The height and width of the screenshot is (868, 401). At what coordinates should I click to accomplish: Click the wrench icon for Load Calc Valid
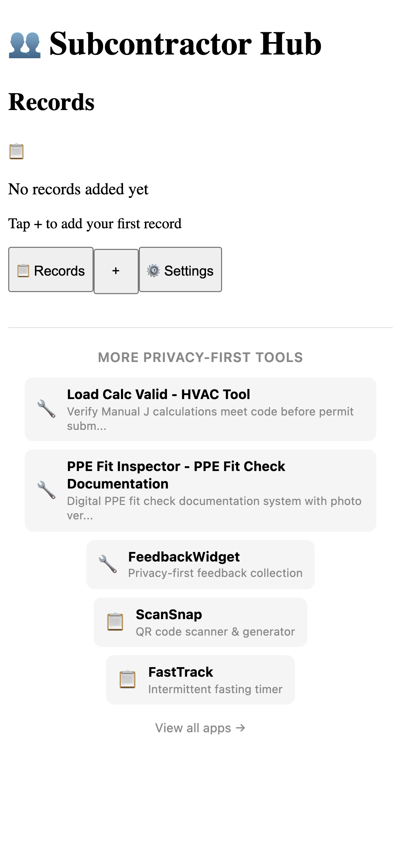(47, 411)
